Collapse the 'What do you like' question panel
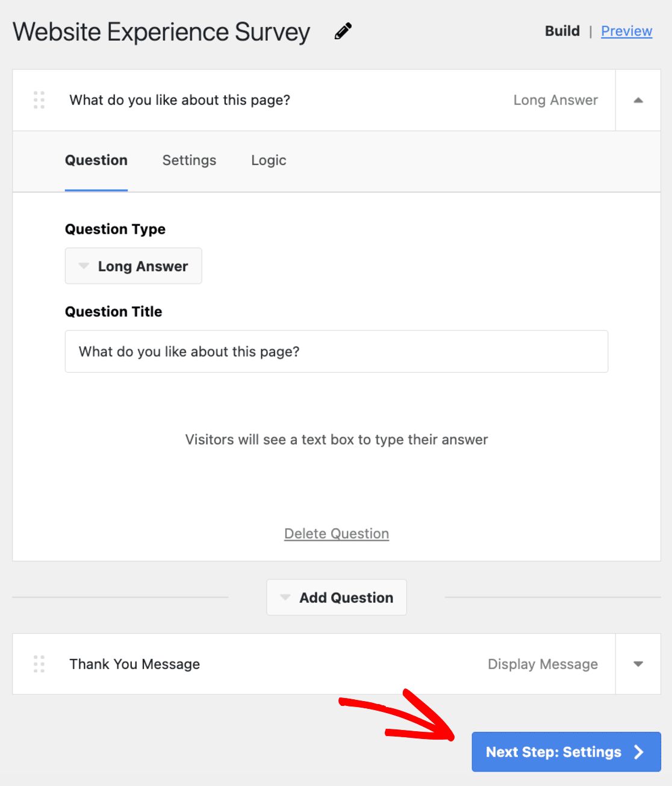 [x=638, y=100]
